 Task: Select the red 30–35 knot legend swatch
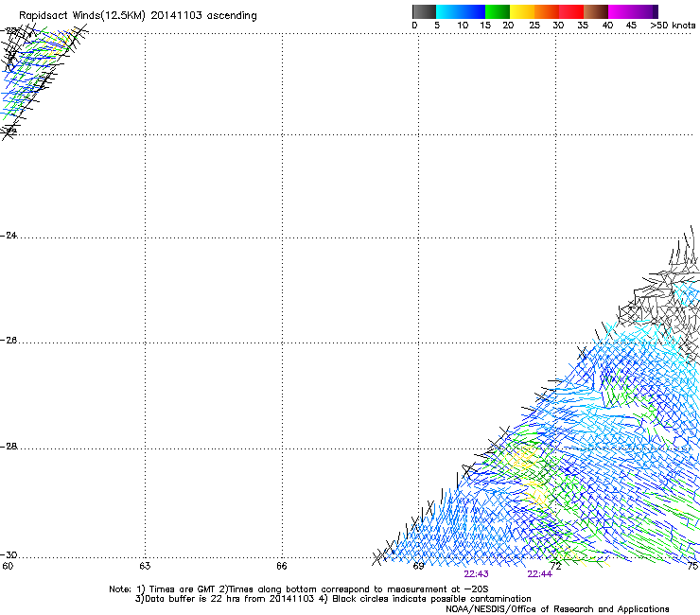click(x=571, y=11)
